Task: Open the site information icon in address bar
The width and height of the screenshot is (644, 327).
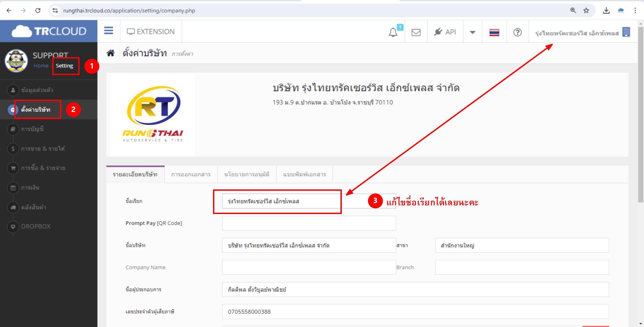Action: click(55, 10)
